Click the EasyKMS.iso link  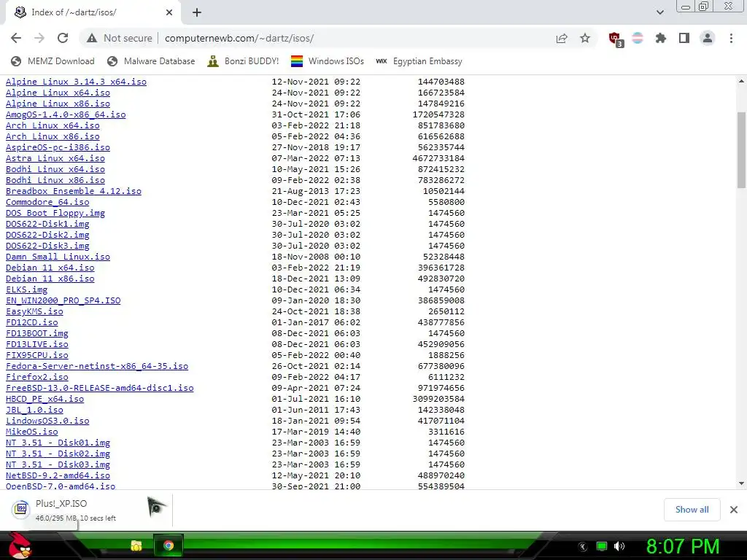(x=34, y=311)
